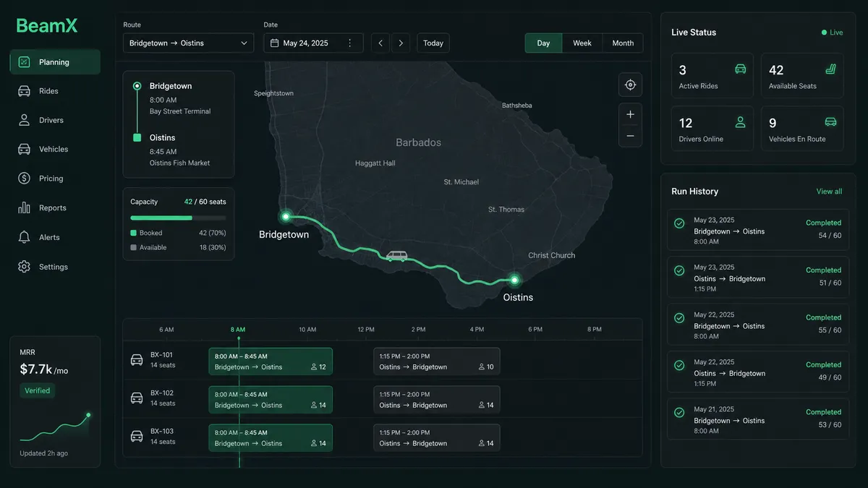Recenter map with locate icon
The height and width of the screenshot is (488, 868).
click(x=630, y=85)
